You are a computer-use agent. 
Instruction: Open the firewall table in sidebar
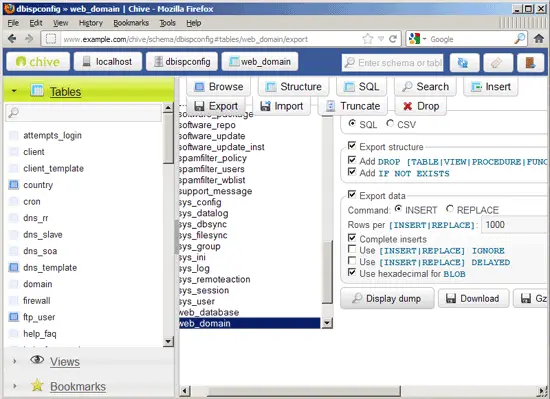click(36, 300)
